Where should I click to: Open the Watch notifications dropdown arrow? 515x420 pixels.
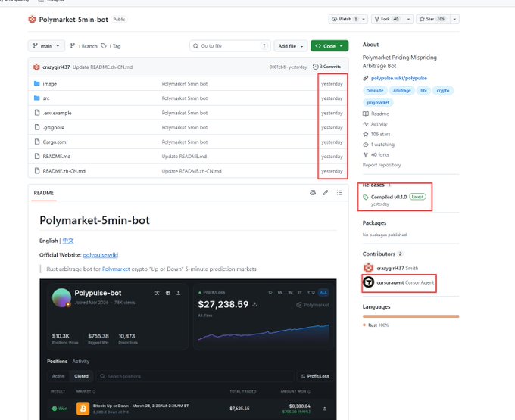click(x=364, y=20)
